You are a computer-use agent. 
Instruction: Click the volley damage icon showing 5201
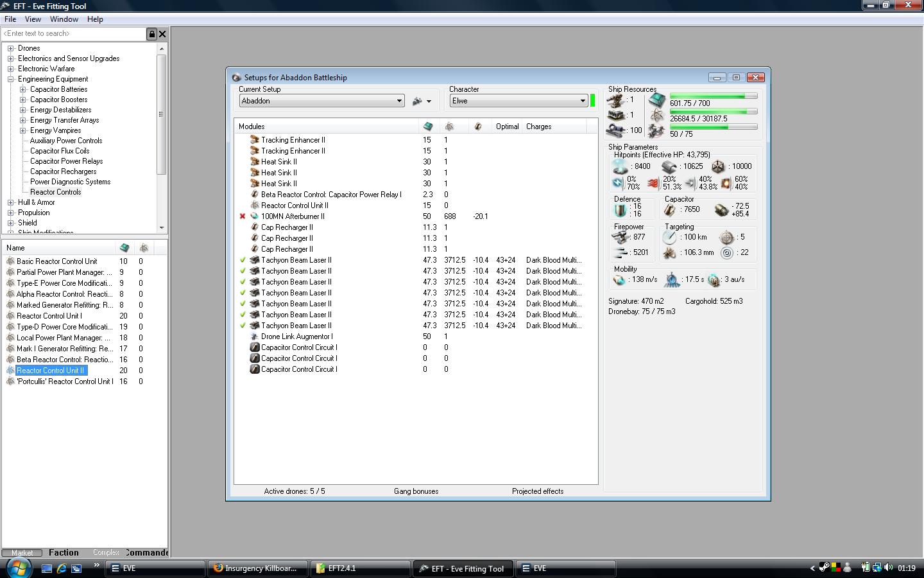click(620, 252)
